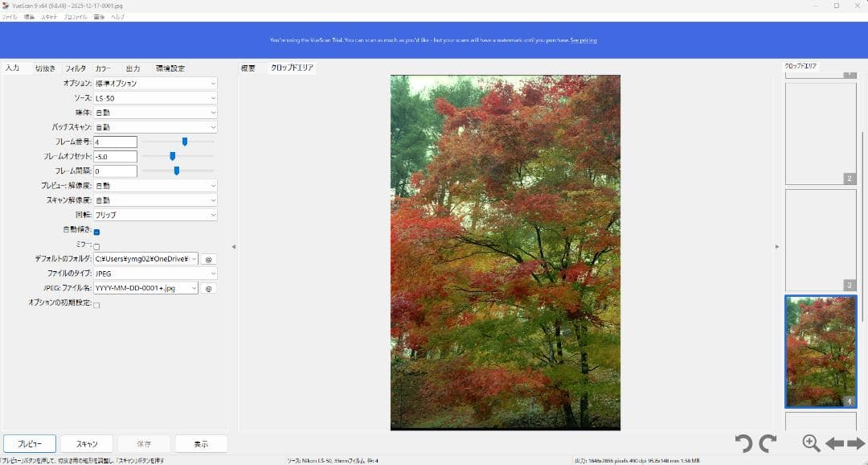868x465 pixels.
Task: Click the フレームオフセット slider handle
Action: [172, 156]
